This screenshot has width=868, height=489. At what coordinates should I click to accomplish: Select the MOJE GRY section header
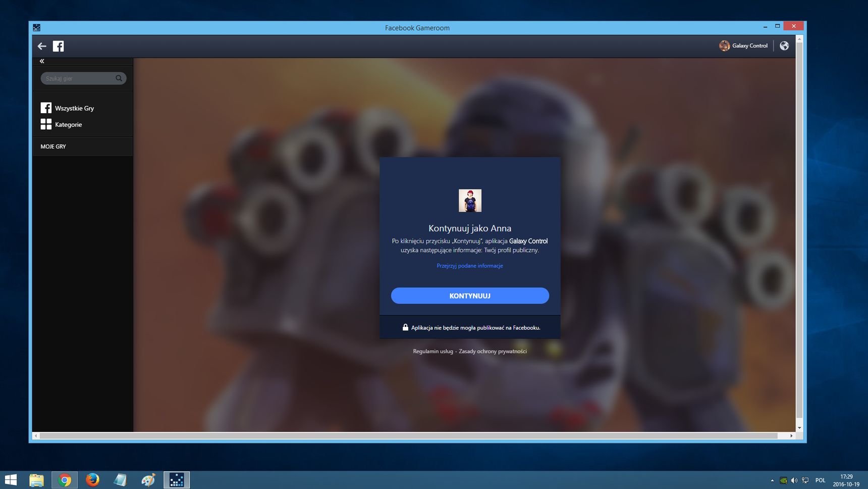coord(53,146)
